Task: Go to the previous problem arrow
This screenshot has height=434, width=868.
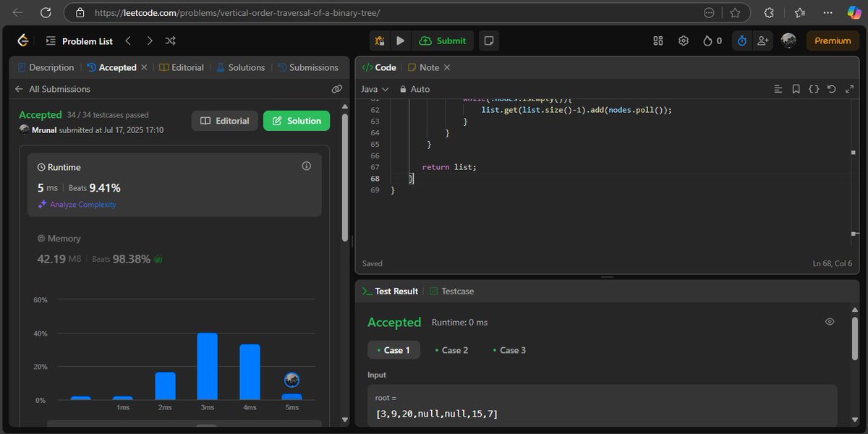Action: pos(128,41)
